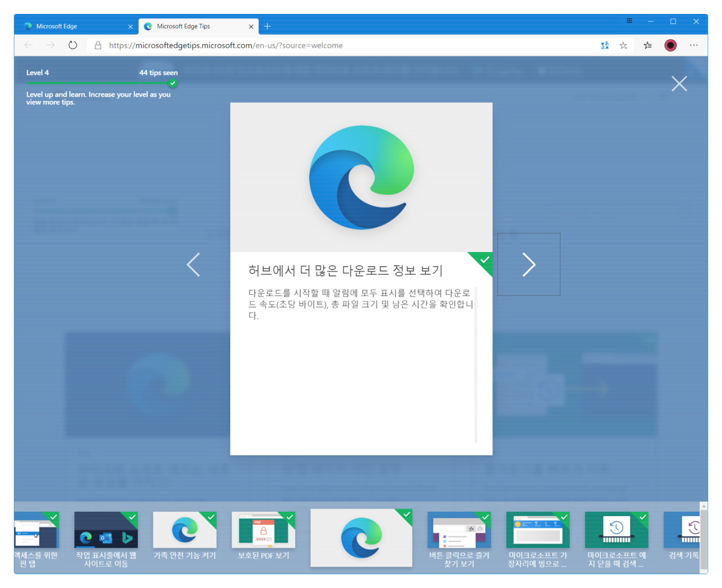
Task: Click the Level 4 progress bar
Action: click(x=102, y=83)
